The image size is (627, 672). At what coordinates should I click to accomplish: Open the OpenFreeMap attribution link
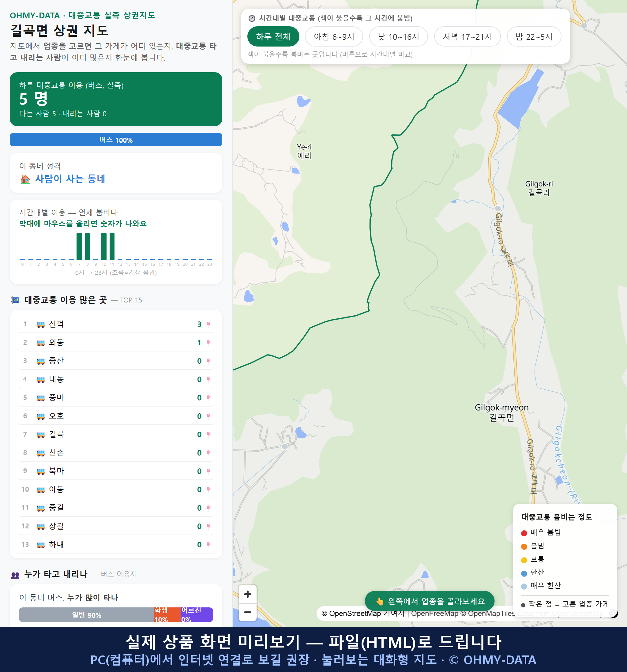pos(435,614)
